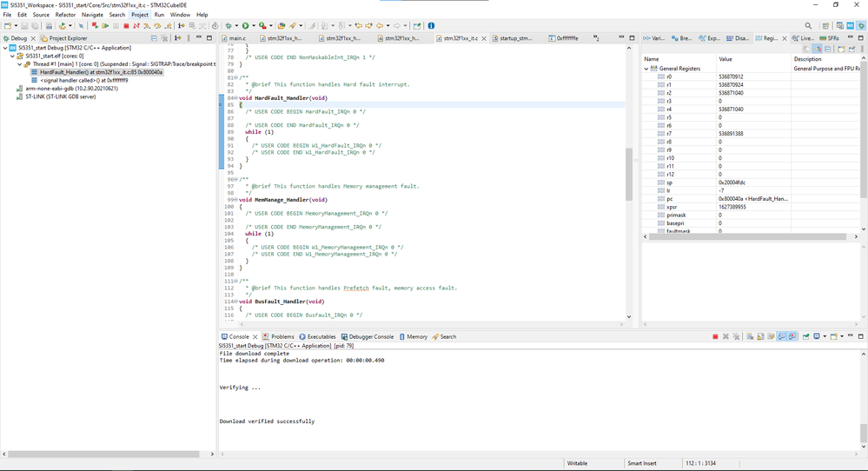Click Collapse All icon in Debug view
This screenshot has width=868, height=471.
click(154, 38)
